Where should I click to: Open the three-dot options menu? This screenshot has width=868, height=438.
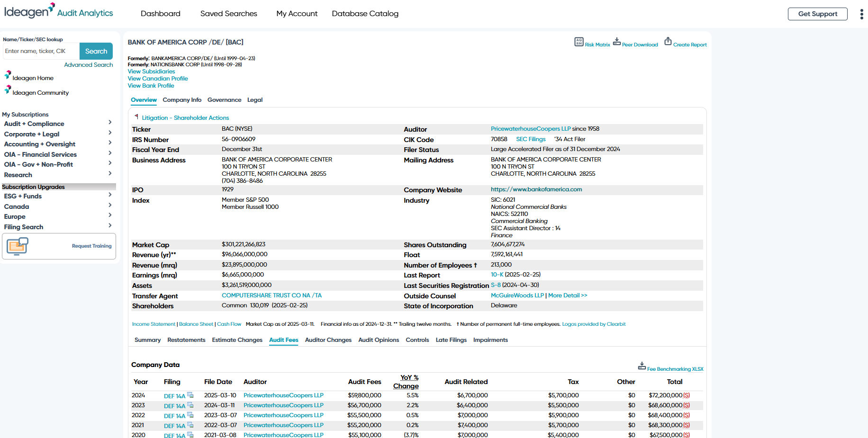tap(861, 14)
